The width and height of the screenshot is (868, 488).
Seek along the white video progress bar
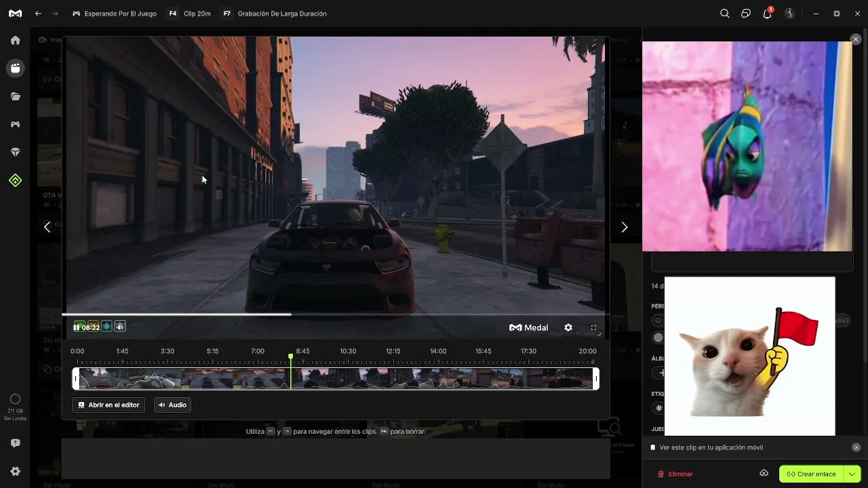(x=335, y=314)
